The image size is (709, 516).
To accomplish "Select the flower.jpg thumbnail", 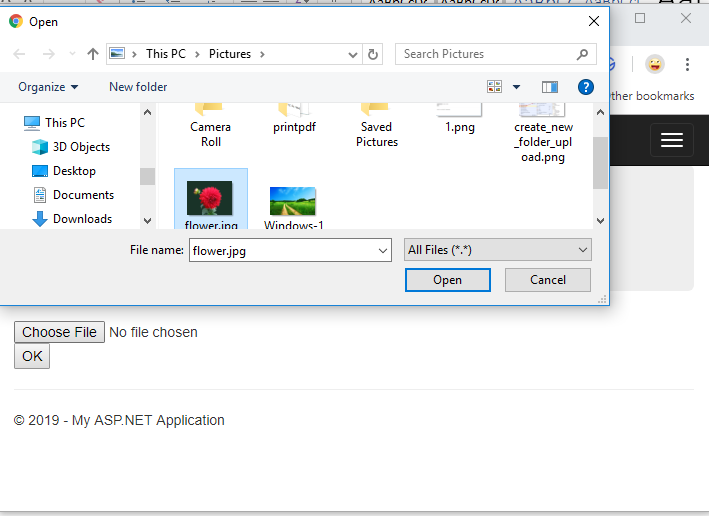I will pyautogui.click(x=210, y=200).
